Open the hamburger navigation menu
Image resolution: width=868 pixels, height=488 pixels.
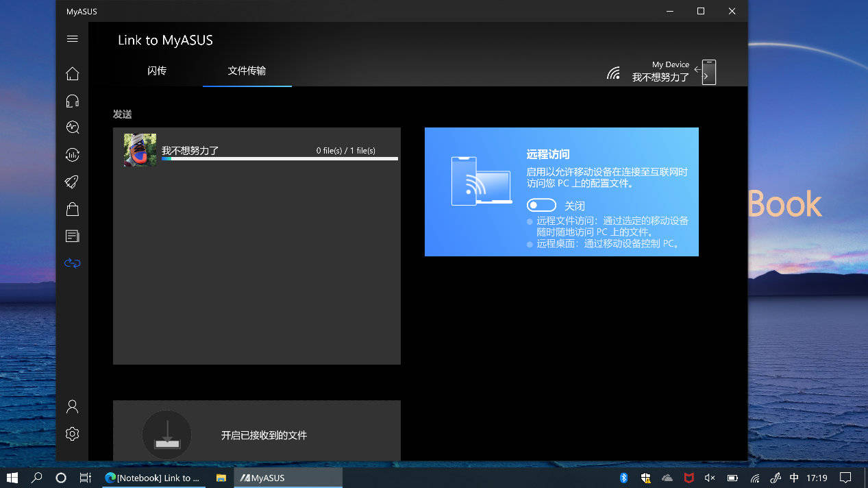click(x=72, y=39)
